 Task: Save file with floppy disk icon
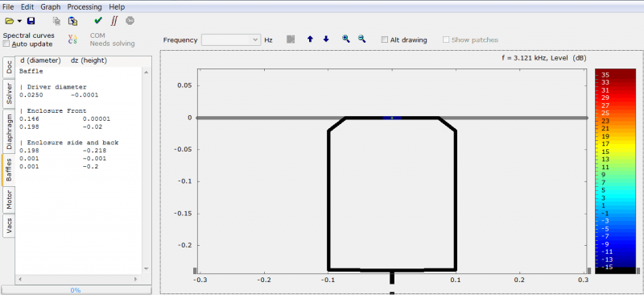pyautogui.click(x=31, y=21)
